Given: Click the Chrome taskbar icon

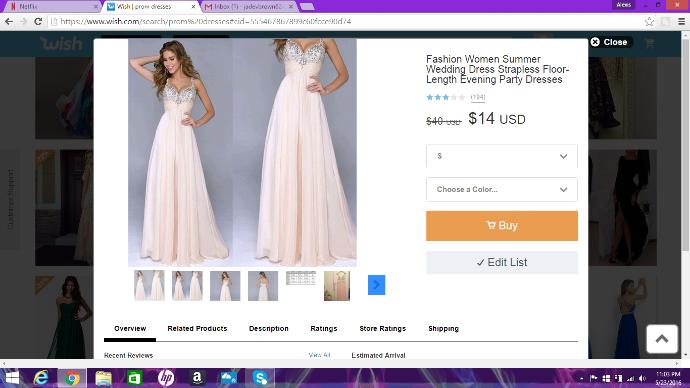Looking at the screenshot, I should (x=72, y=378).
